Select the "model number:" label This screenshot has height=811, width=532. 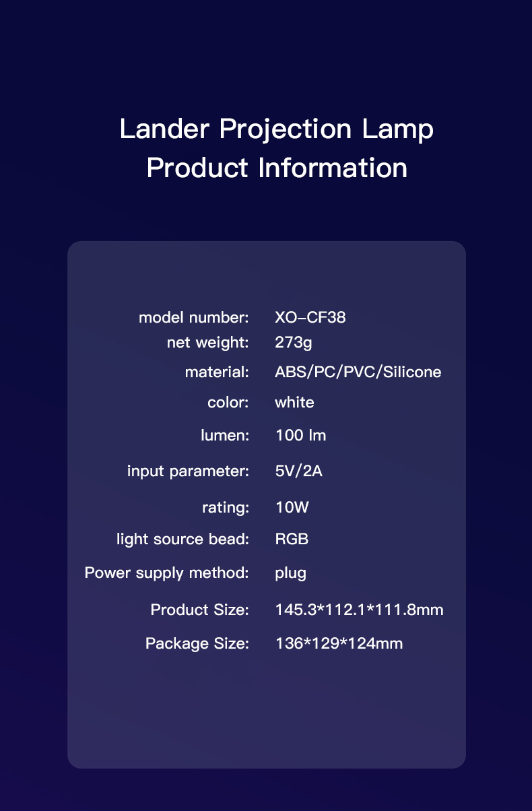pos(194,317)
